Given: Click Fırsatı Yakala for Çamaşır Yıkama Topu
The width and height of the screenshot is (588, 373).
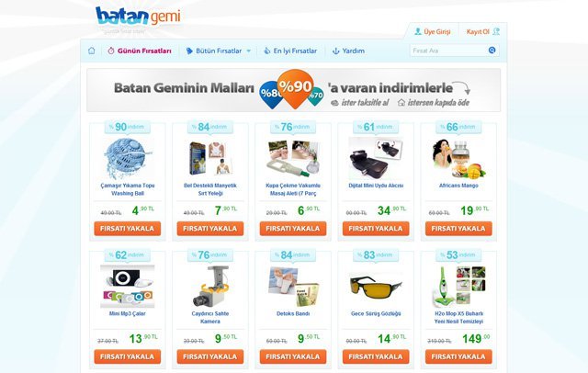Looking at the screenshot, I should click(x=128, y=229).
